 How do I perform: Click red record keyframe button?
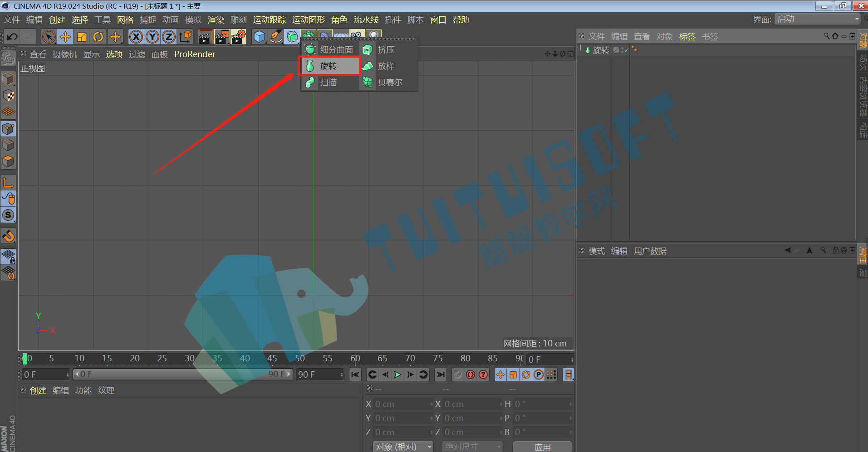pyautogui.click(x=458, y=374)
